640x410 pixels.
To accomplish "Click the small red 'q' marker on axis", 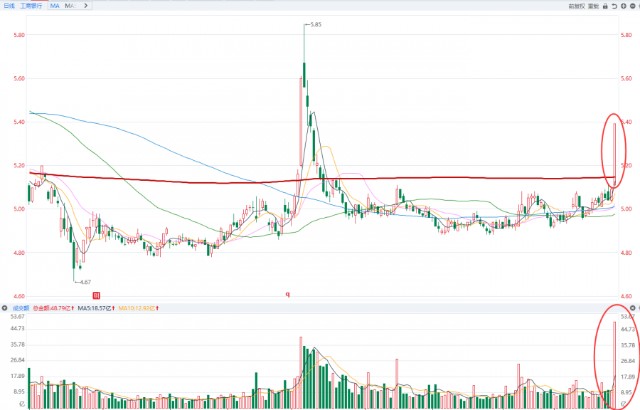I will pyautogui.click(x=288, y=295).
